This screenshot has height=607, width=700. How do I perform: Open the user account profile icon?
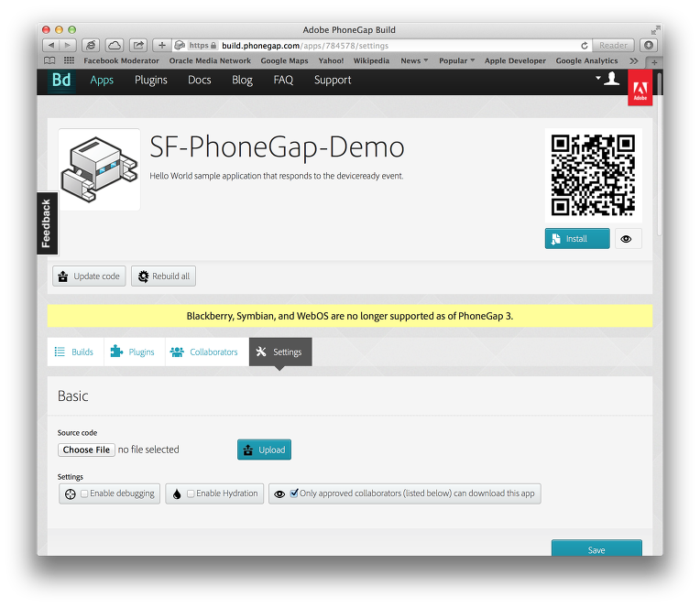(x=612, y=79)
